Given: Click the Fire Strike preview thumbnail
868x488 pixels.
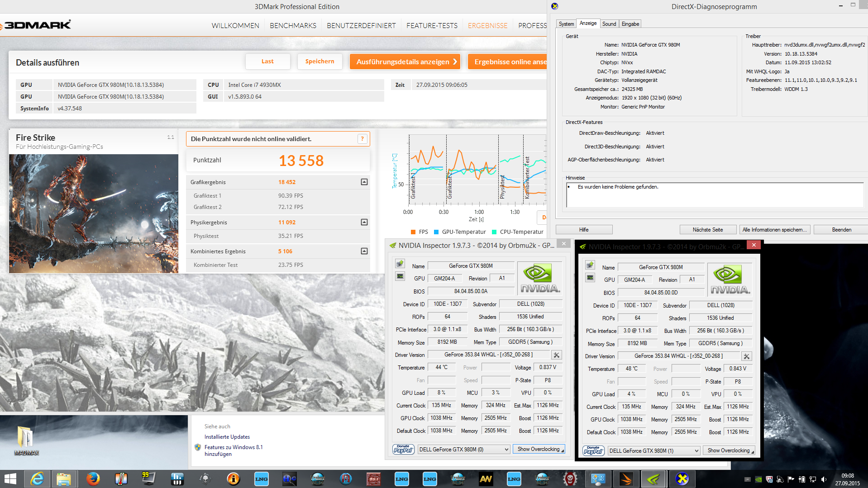Looking at the screenshot, I should click(94, 213).
